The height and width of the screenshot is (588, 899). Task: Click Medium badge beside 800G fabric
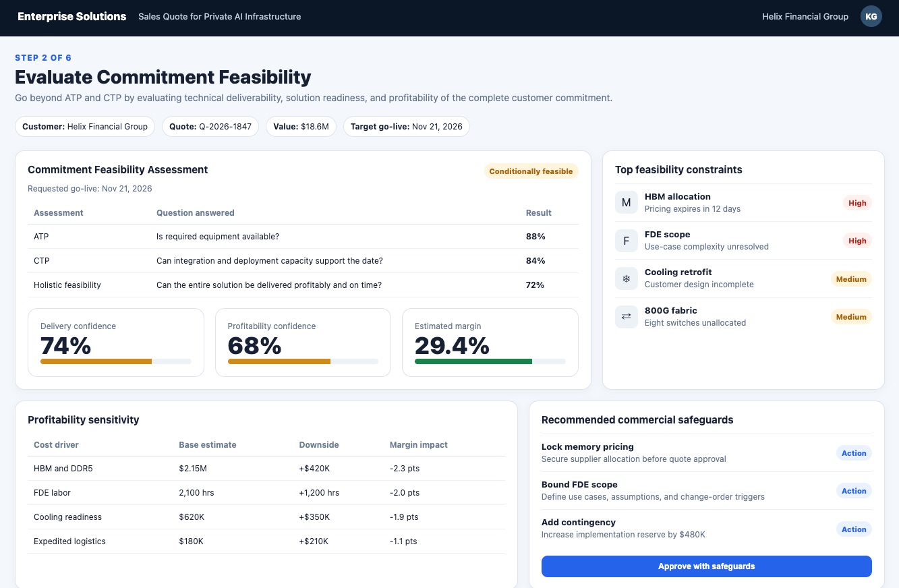(851, 317)
